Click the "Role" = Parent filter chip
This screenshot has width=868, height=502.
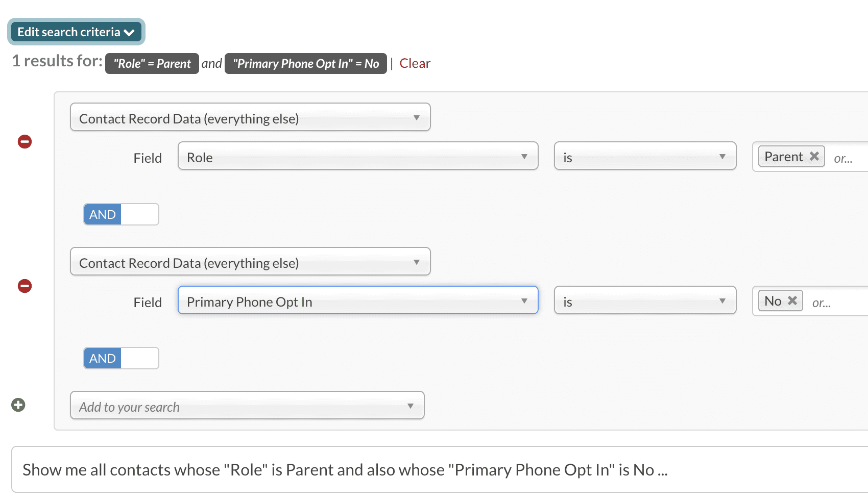coord(152,64)
